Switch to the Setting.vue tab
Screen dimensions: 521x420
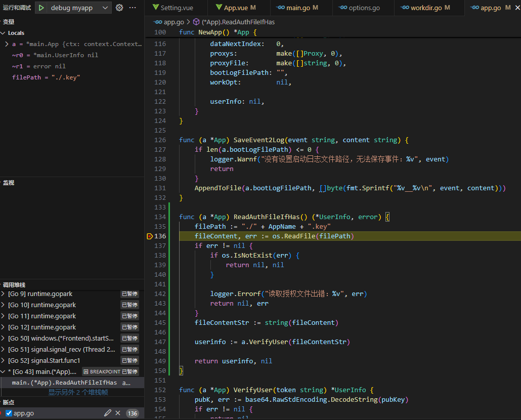(x=177, y=8)
